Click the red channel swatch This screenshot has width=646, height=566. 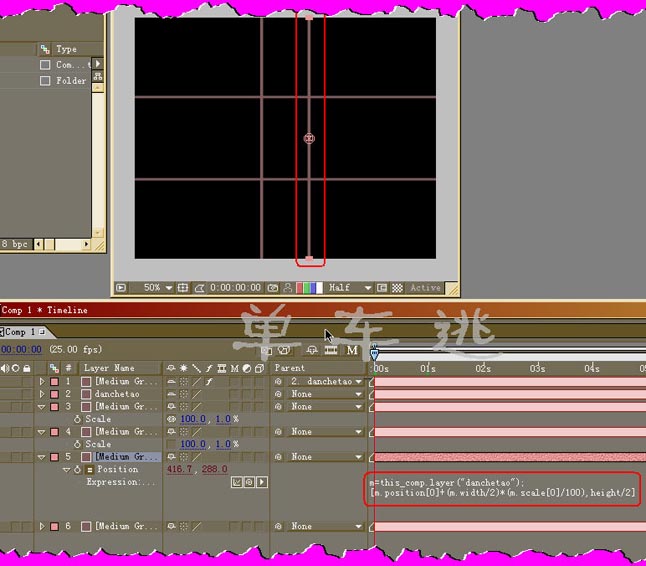(300, 288)
